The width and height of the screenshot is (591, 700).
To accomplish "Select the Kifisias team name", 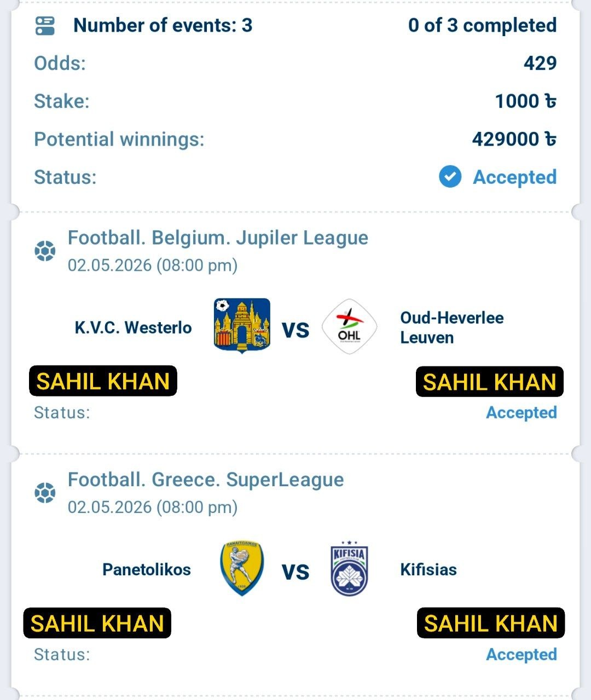I will (428, 569).
